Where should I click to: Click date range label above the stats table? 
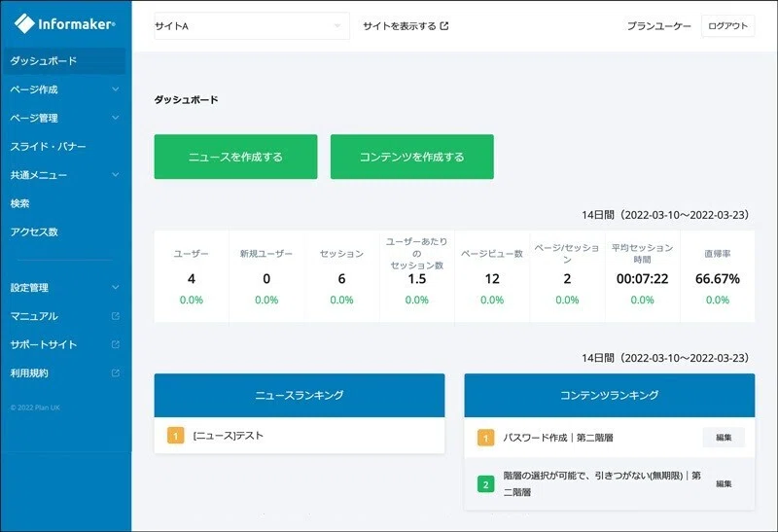click(665, 215)
